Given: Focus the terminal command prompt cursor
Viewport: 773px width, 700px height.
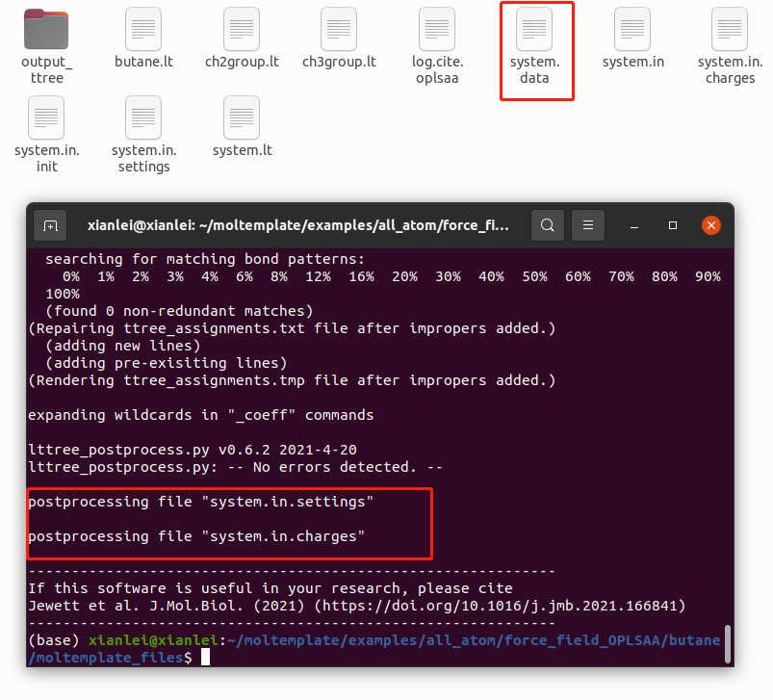Looking at the screenshot, I should 205,656.
